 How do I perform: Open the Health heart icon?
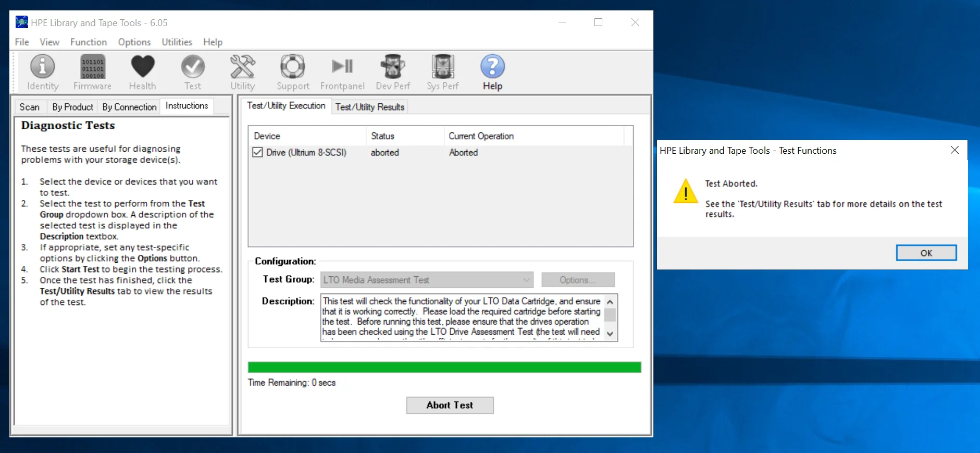coord(142,72)
